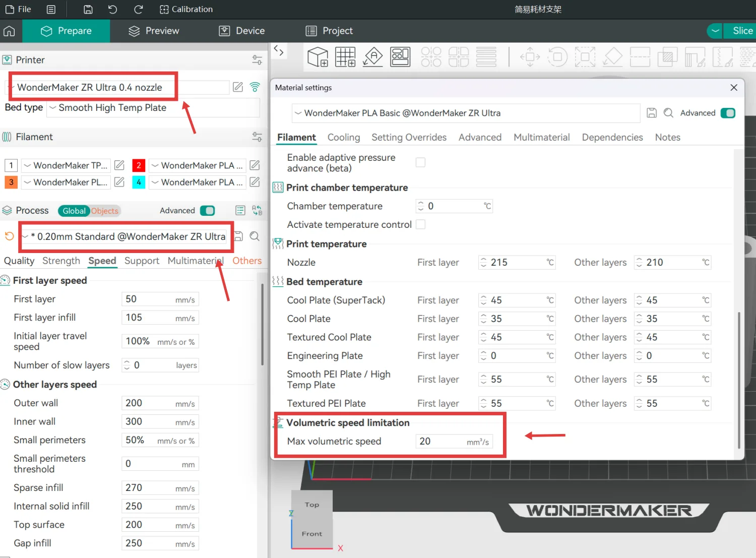756x558 pixels.
Task: Click the Process compare presets icon
Action: [257, 211]
